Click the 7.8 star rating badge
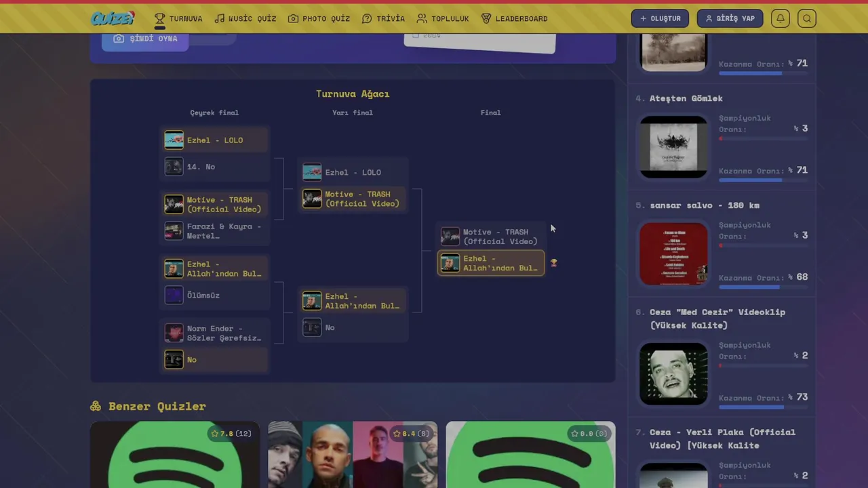The height and width of the screenshot is (488, 868). click(231, 433)
